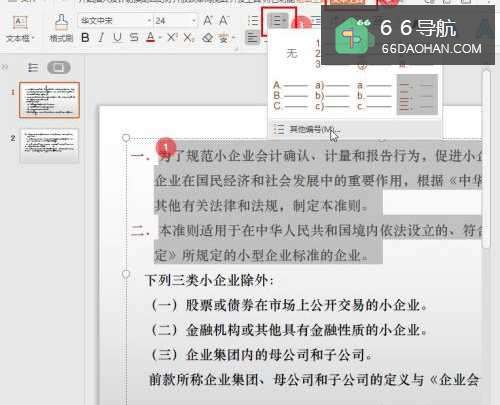
Task: Toggle bold formatting button
Action: point(85,38)
